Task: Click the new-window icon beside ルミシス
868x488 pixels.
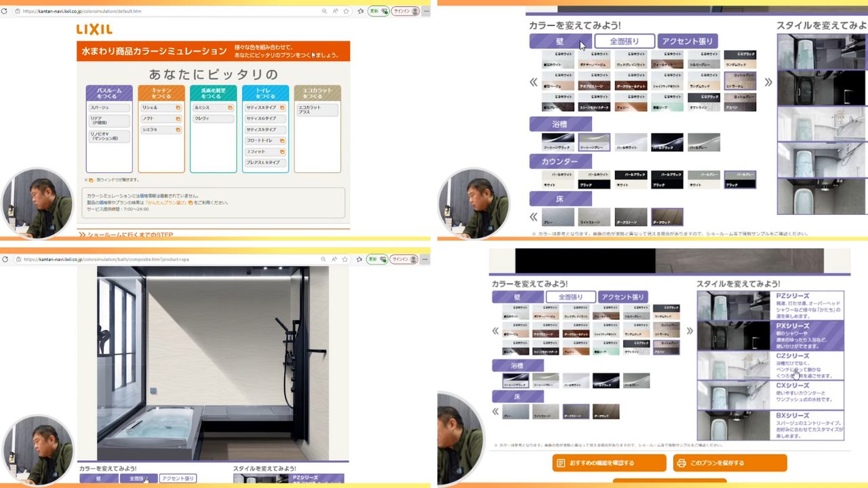Action: 230,108
